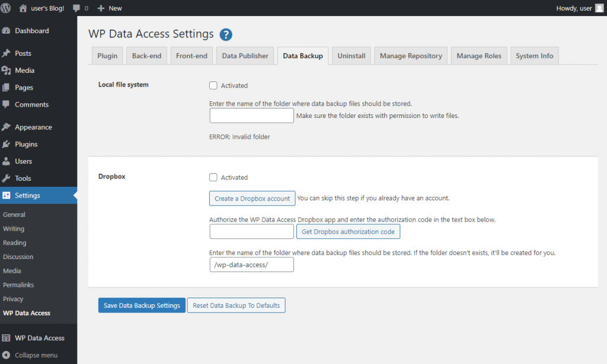Click the WP Data Access table icon
The width and height of the screenshot is (607, 364).
pos(7,338)
